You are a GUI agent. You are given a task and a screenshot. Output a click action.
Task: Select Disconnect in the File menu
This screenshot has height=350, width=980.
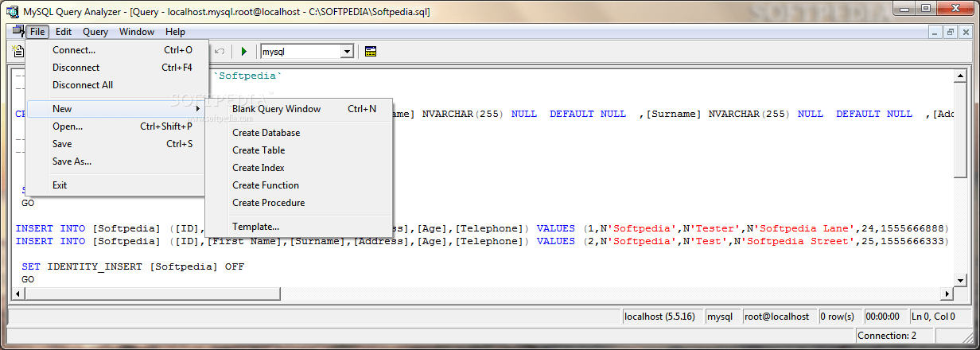(x=117, y=68)
